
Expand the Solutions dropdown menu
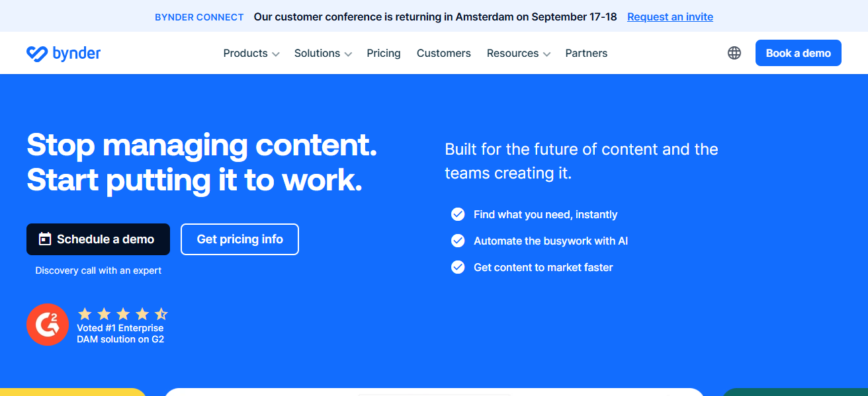click(323, 54)
